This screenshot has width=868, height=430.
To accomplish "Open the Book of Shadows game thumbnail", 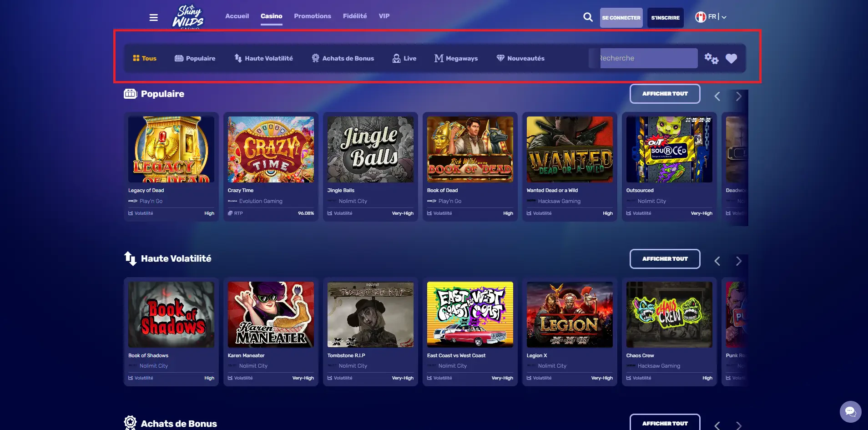I will [x=171, y=314].
